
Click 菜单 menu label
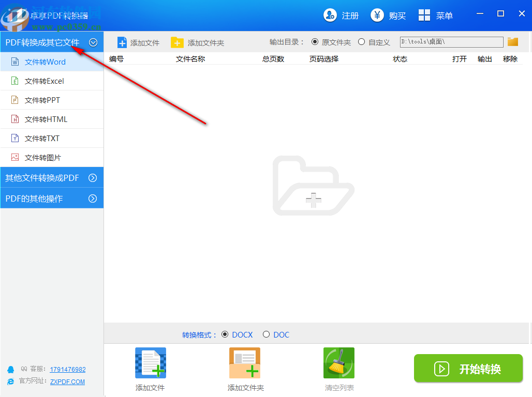[445, 16]
